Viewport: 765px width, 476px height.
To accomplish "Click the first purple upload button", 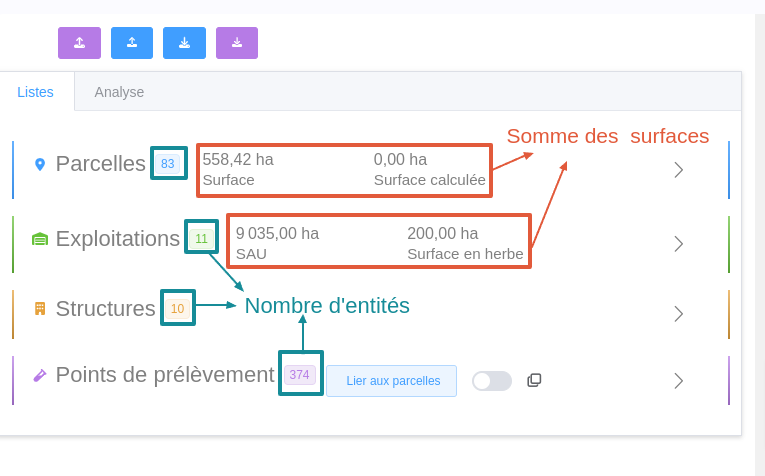I will coord(79,43).
